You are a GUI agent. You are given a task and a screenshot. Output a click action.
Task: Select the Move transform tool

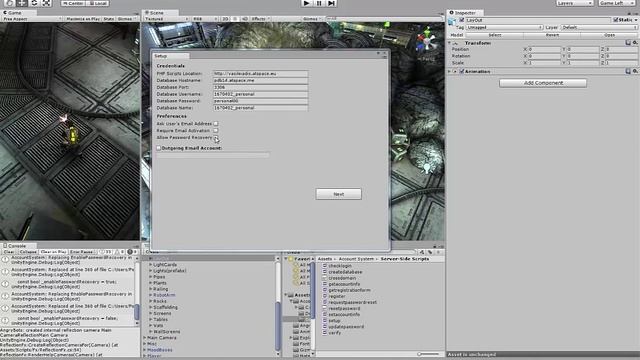22,3
